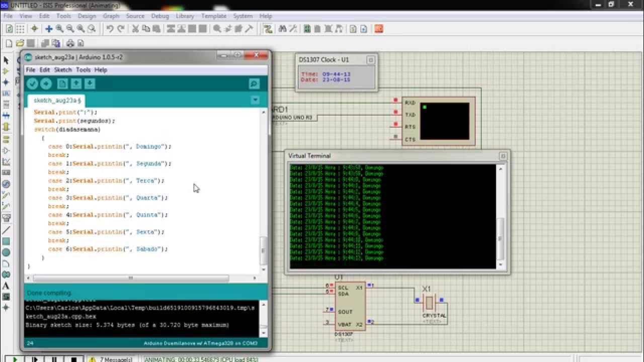Open the ISIS Template menu

click(x=214, y=16)
